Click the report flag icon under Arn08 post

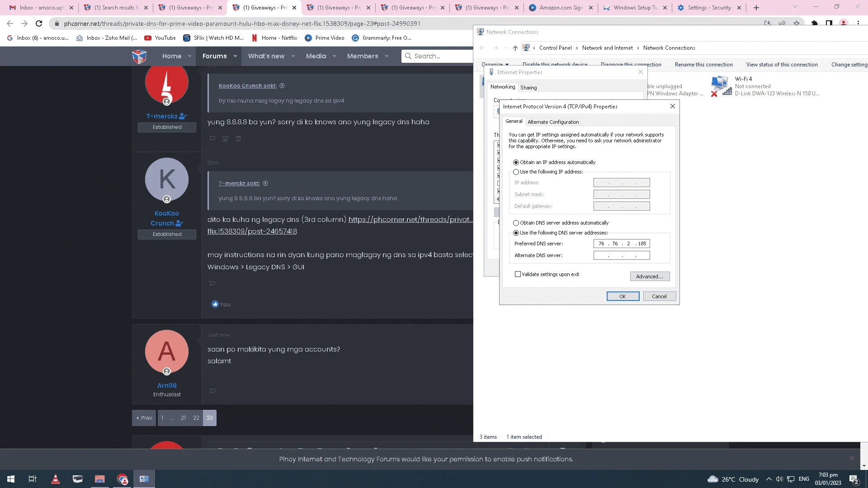212,391
